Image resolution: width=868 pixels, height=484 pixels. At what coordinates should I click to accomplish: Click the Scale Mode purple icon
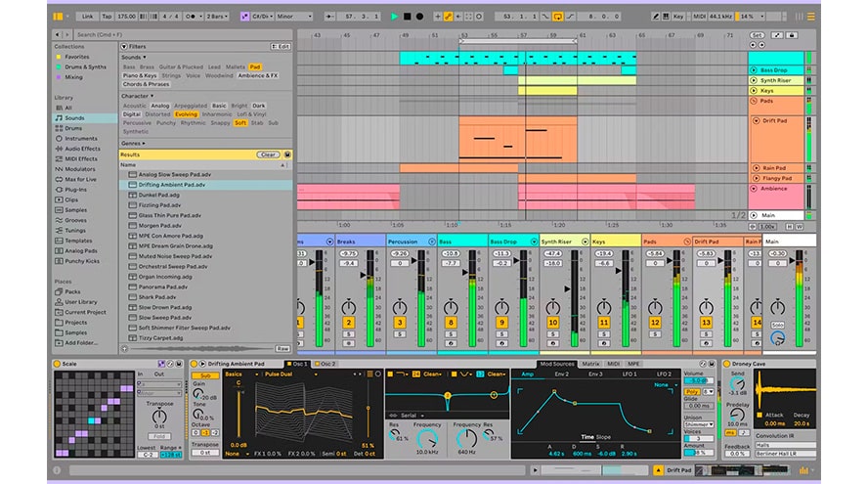click(244, 17)
